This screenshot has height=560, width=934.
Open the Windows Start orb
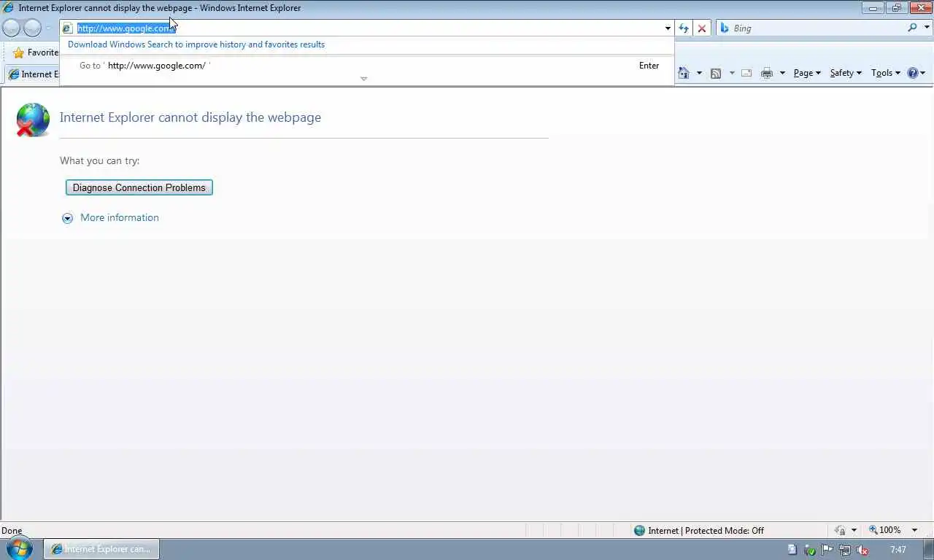click(x=20, y=548)
